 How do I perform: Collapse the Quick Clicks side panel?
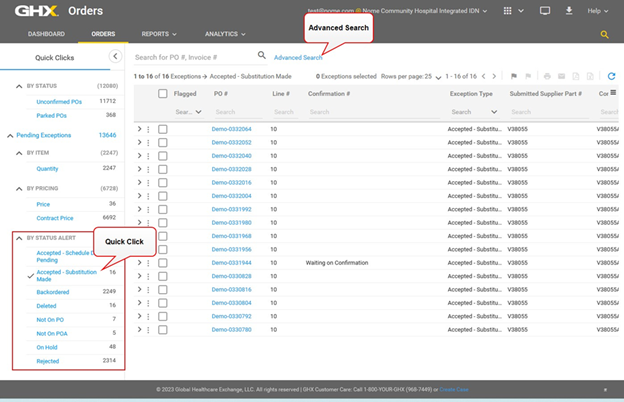point(114,57)
